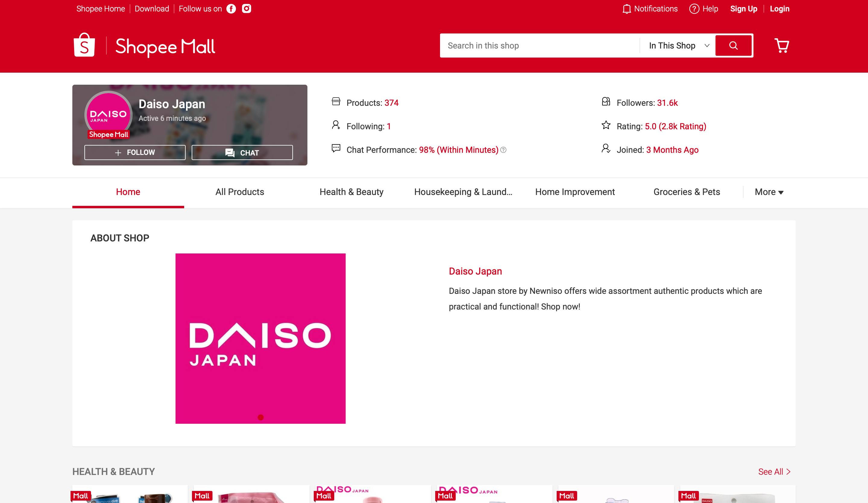Image resolution: width=868 pixels, height=503 pixels.
Task: Expand the More categories menu
Action: tap(769, 192)
